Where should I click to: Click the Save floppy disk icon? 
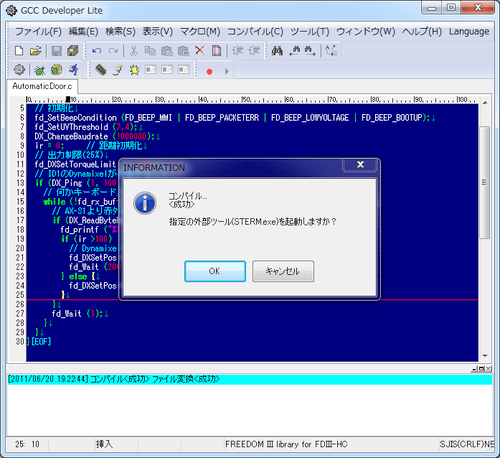56,51
